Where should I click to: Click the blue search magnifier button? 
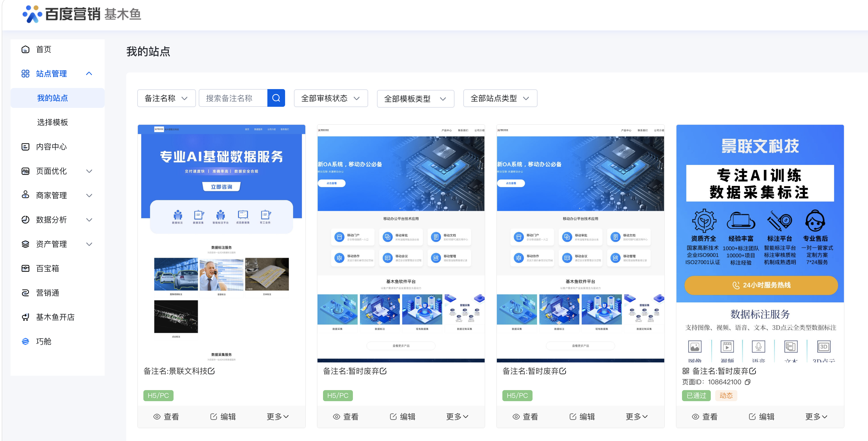pos(276,98)
